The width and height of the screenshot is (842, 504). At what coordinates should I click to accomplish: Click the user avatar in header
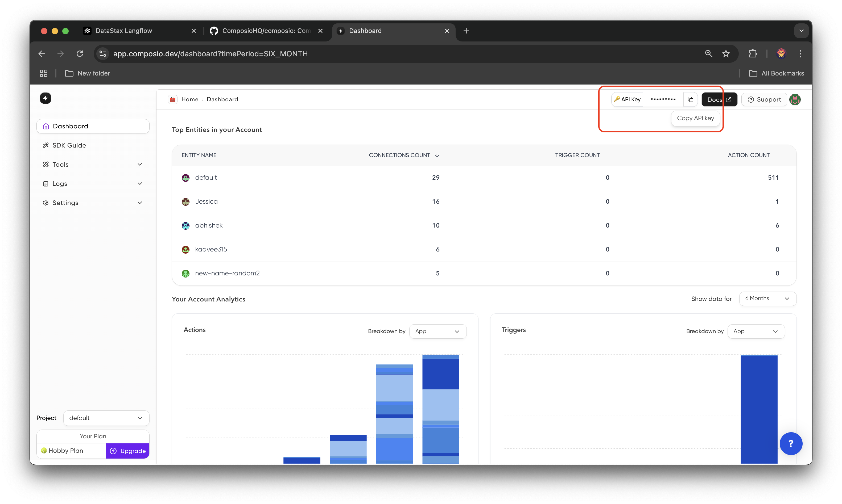coord(795,99)
